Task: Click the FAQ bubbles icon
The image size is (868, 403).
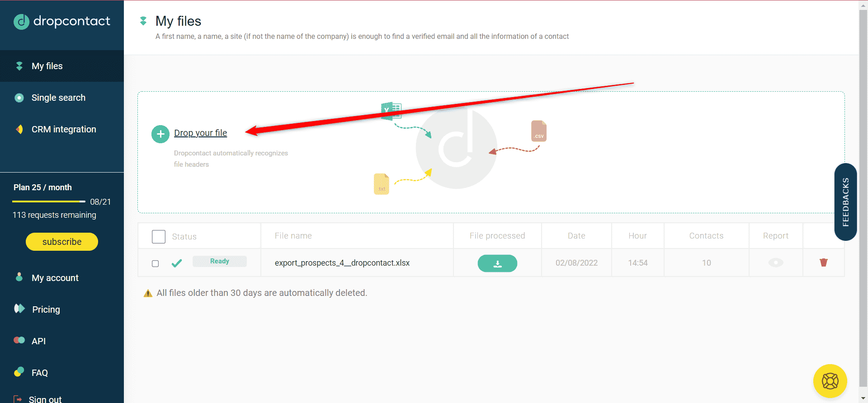Action: click(19, 372)
